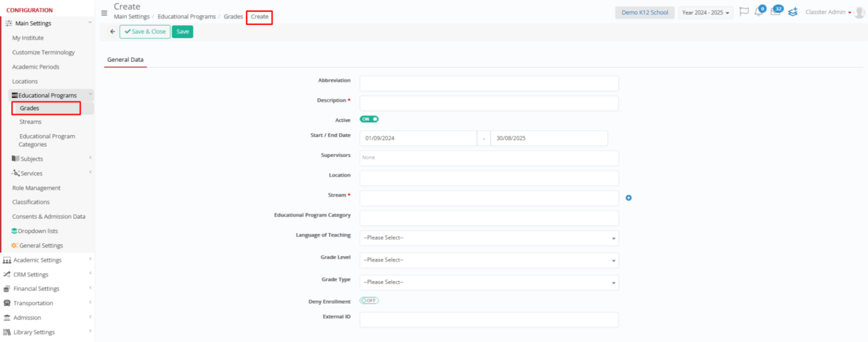The image size is (868, 342).
Task: Click the Main Settings sliders icon
Action: pyautogui.click(x=9, y=23)
